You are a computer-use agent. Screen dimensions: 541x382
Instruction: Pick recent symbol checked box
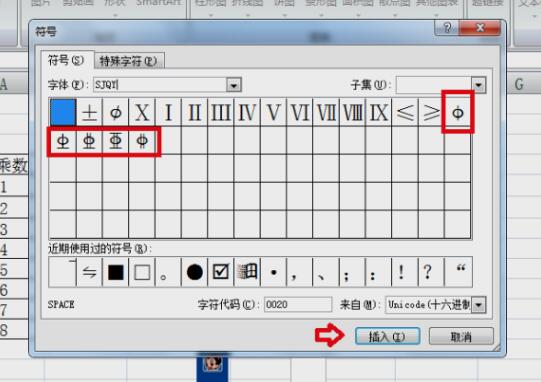pyautogui.click(x=221, y=272)
